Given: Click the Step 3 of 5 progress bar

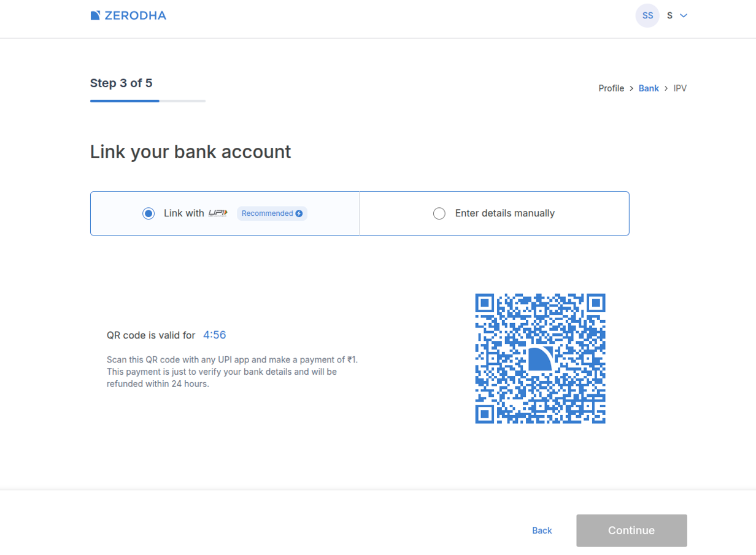Looking at the screenshot, I should 147,101.
